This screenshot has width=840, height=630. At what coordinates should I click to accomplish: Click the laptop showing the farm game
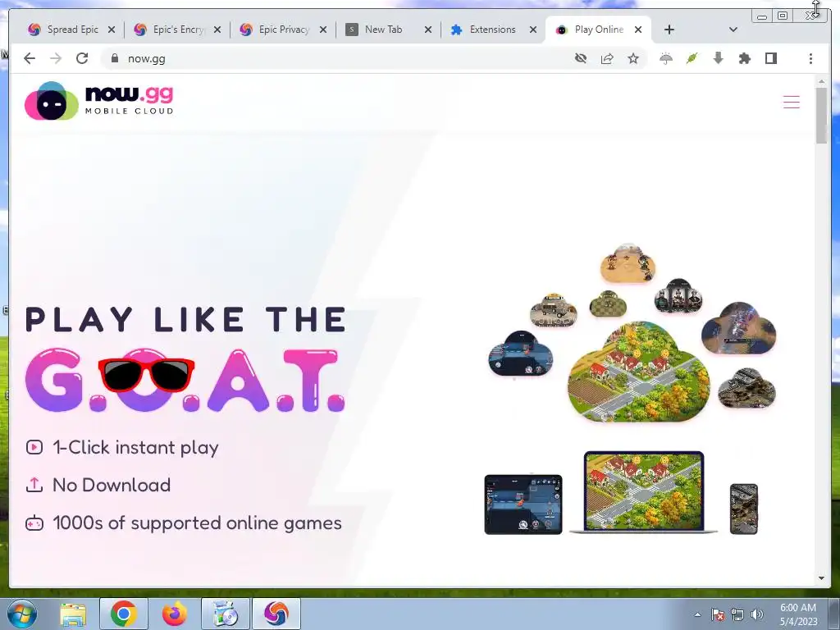click(x=644, y=492)
